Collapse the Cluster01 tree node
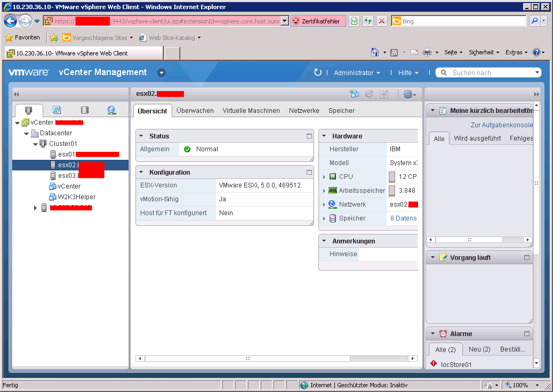The height and width of the screenshot is (392, 553). point(35,144)
